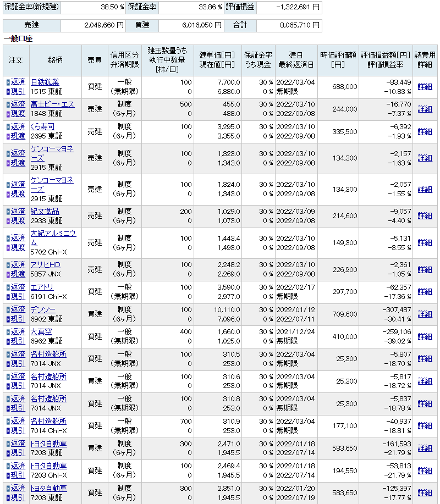The width and height of the screenshot is (440, 504).
Task: Open 詳細 for the 紀文食品 row
Action: [x=425, y=216]
